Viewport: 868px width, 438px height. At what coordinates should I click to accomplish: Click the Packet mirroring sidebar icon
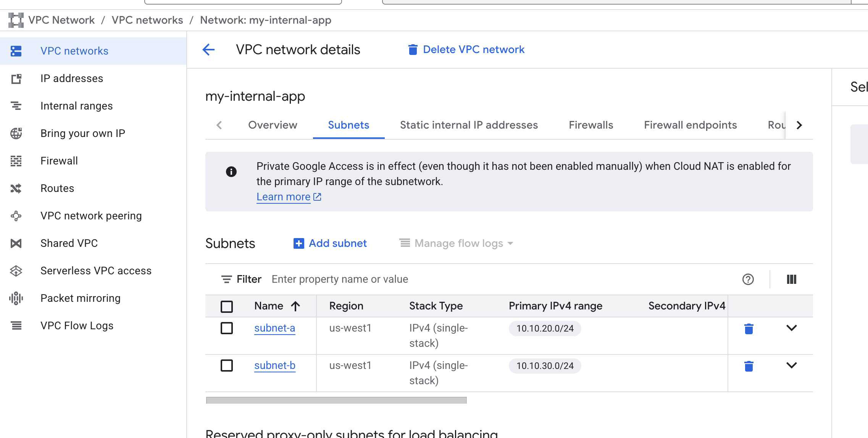[x=16, y=298]
